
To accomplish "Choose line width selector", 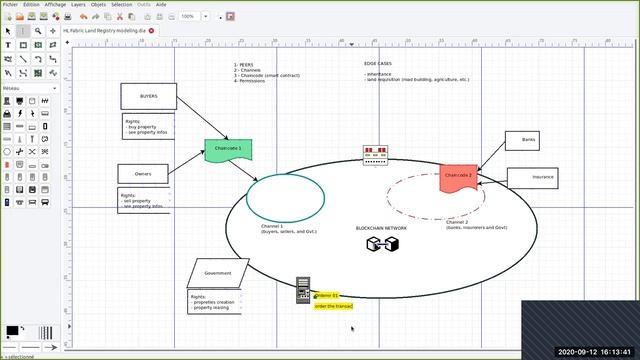I will click(45, 333).
